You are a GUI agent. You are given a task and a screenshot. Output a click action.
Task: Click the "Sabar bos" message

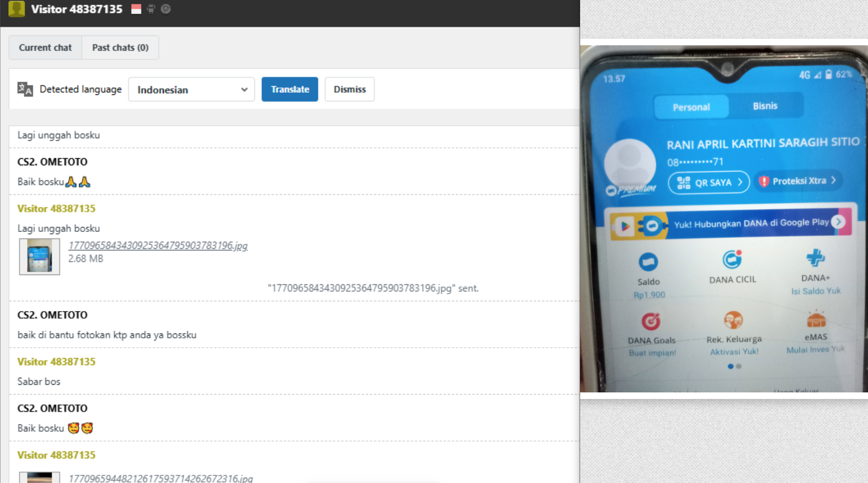point(39,381)
